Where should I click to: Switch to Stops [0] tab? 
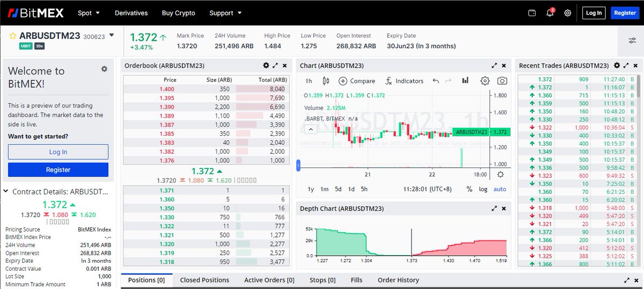coord(323,280)
